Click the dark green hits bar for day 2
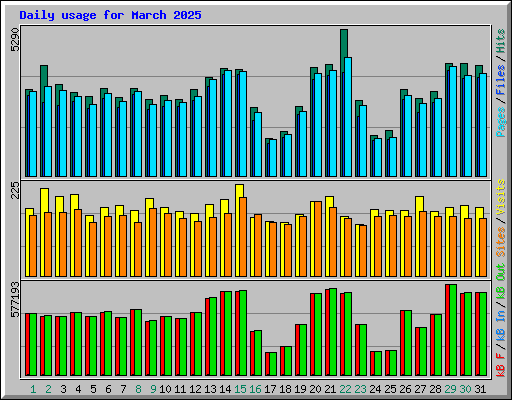The width and height of the screenshot is (512, 400). click(44, 76)
